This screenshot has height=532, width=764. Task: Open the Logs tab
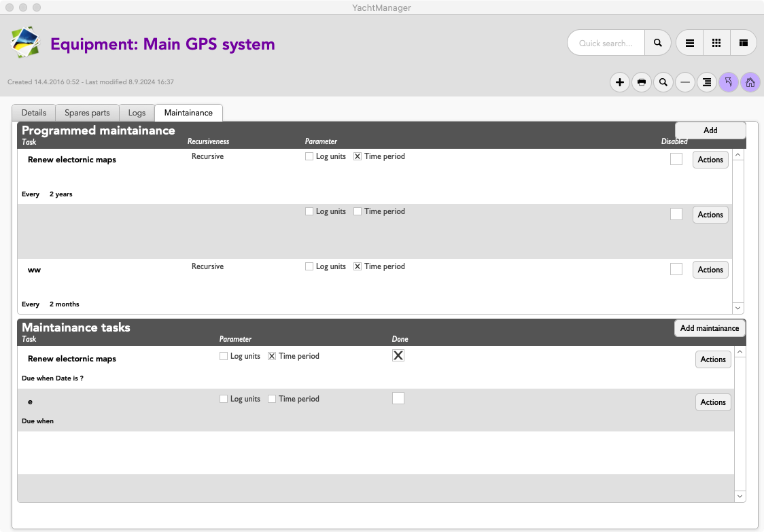[x=137, y=113]
